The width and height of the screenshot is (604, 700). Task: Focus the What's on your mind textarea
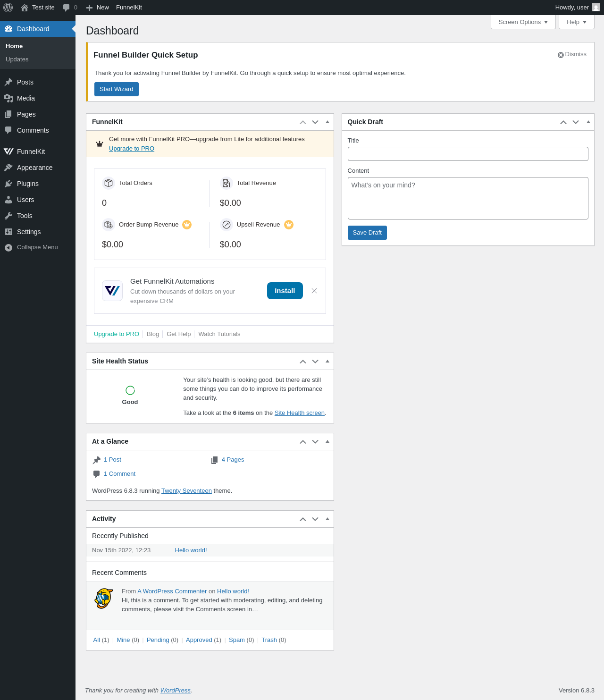point(468,198)
